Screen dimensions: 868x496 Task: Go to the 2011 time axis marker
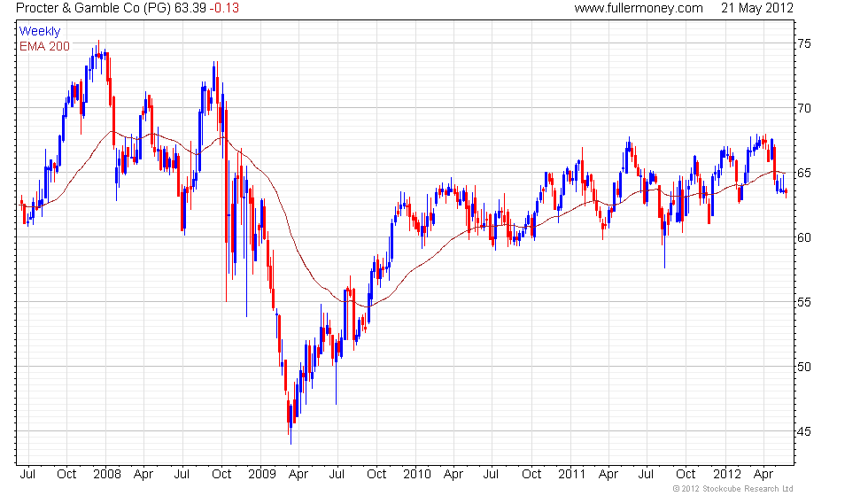coord(570,474)
